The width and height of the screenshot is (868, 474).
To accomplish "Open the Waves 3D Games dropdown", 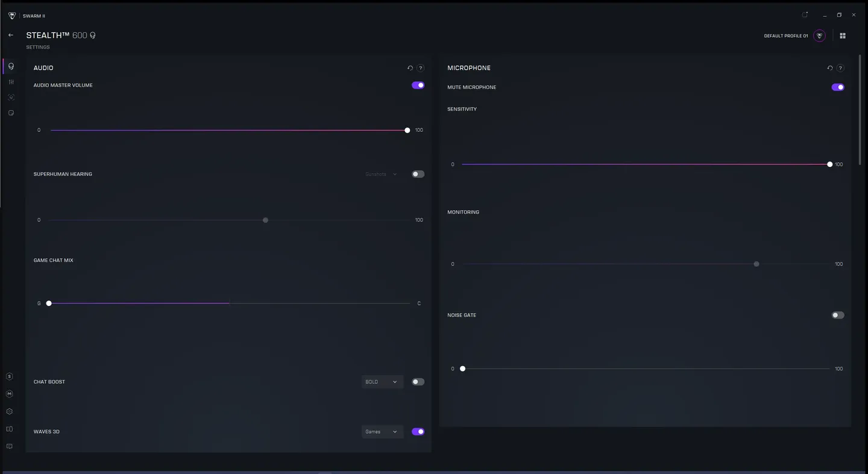I will (382, 432).
